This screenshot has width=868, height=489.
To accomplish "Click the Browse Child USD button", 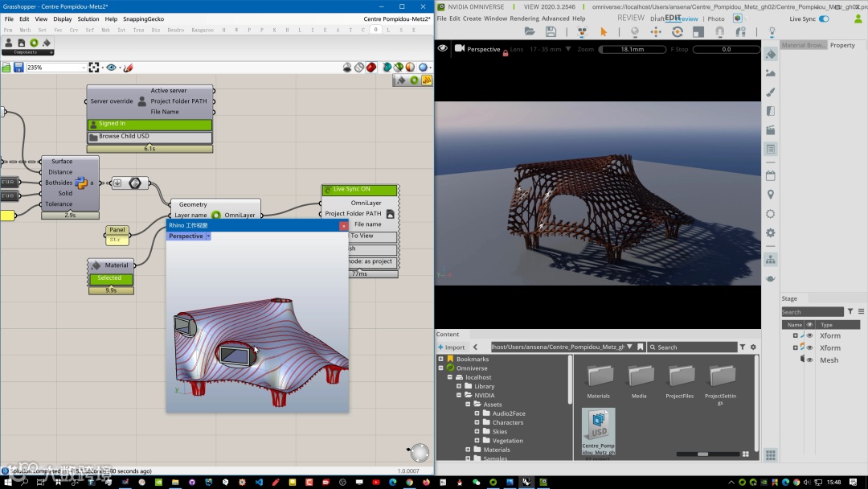I will coord(149,137).
